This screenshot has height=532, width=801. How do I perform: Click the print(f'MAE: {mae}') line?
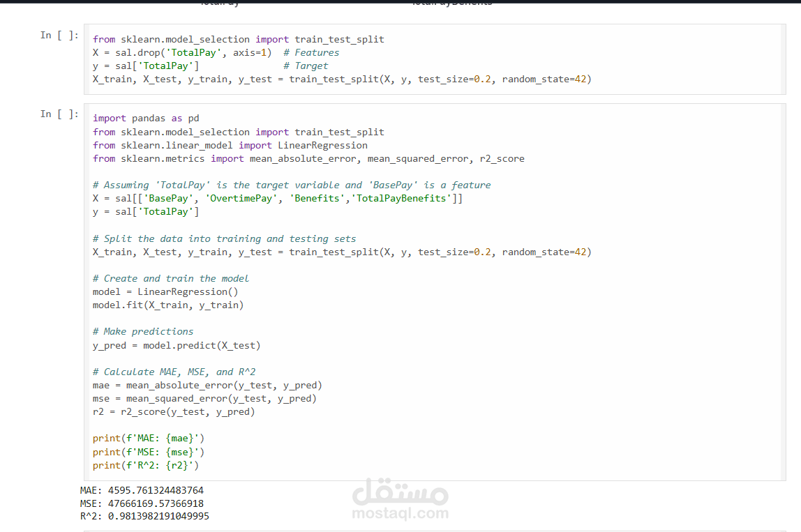[x=149, y=439]
